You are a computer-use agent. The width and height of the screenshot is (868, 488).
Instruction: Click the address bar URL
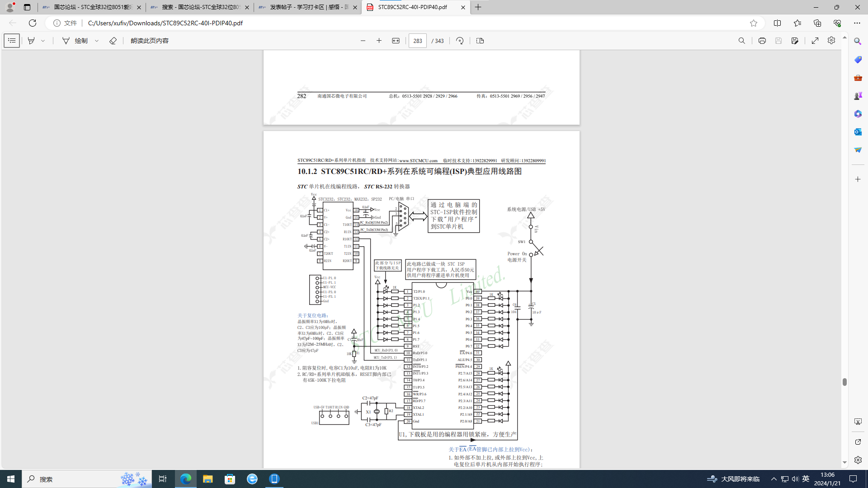(x=165, y=23)
